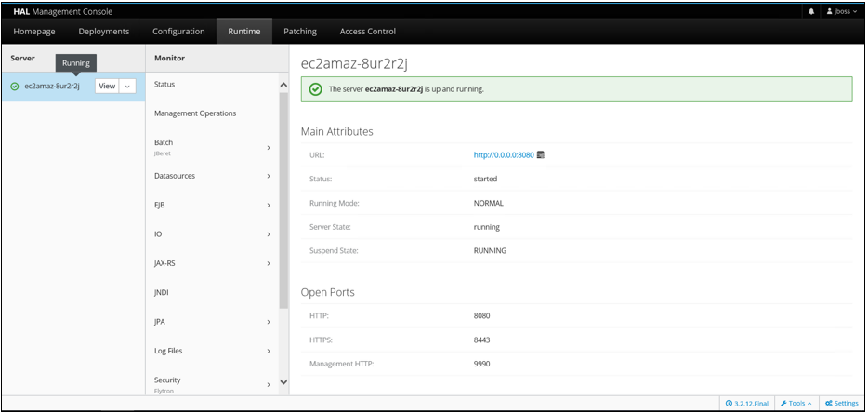
Task: Expand the EJB chevron
Action: (x=269, y=206)
